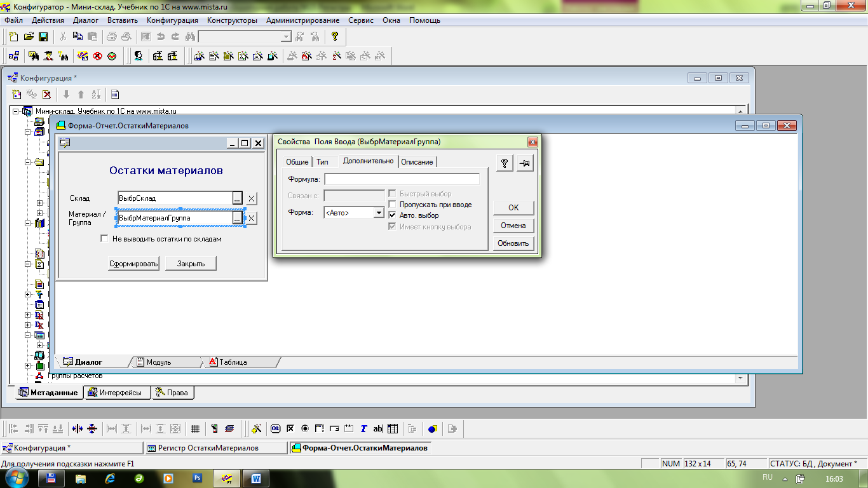Click the Save diskette toolbar icon
The image size is (868, 488).
(x=43, y=37)
